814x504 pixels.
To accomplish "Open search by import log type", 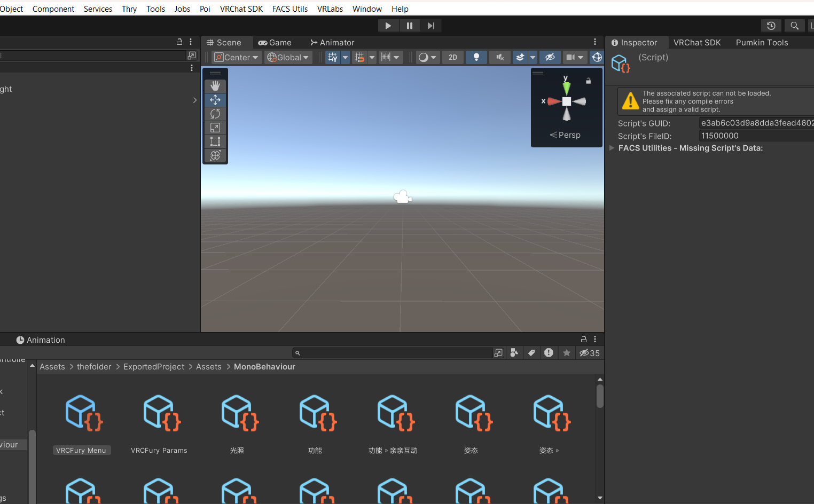I will pyautogui.click(x=549, y=353).
